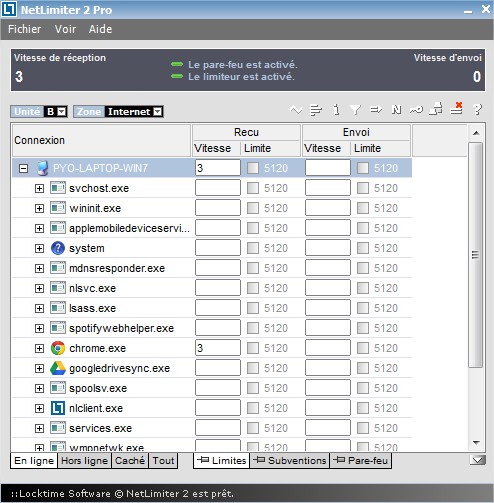Viewport: 494px width, 503px height.
Task: Open the Zone Internet dropdown
Action: (158, 111)
